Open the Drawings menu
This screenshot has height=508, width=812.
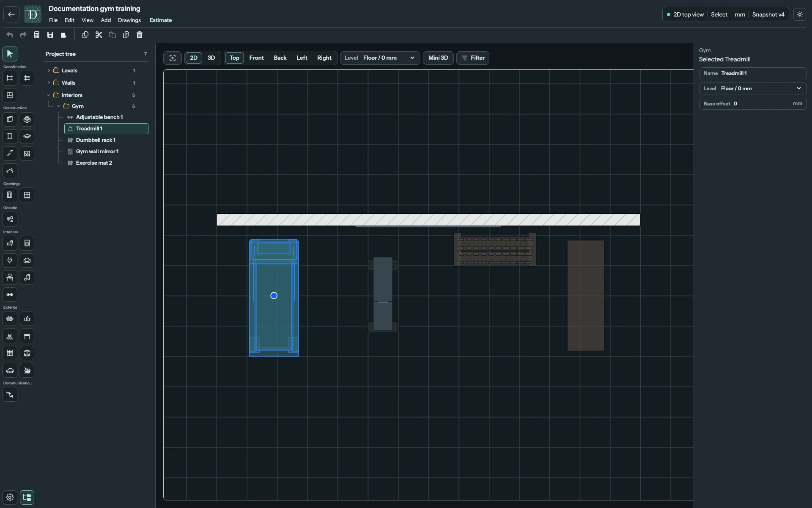pos(129,20)
